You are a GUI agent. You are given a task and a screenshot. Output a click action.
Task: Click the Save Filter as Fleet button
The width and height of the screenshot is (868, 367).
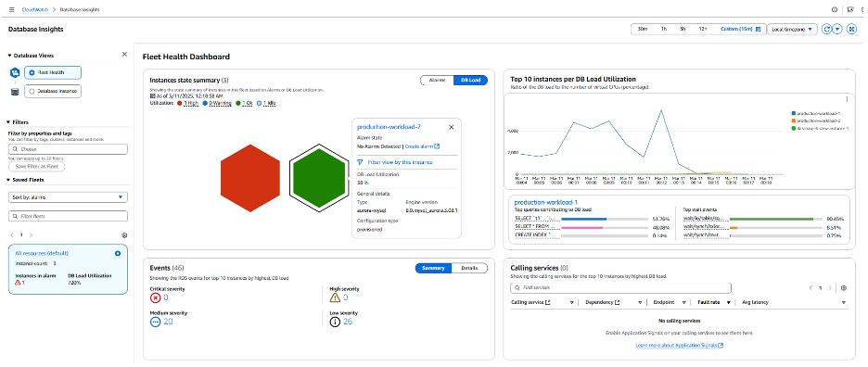37,166
